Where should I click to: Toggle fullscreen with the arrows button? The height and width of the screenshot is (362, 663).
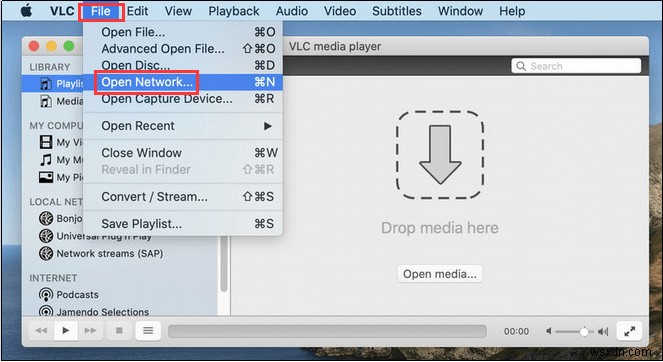pos(629,331)
